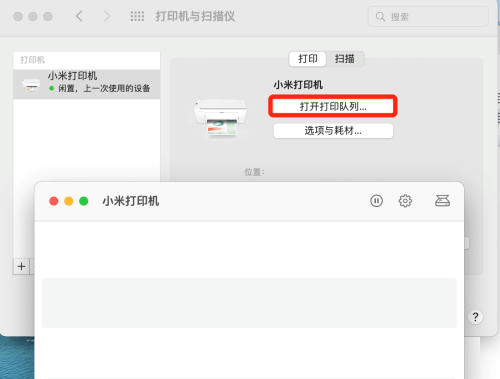Go forward in System Preferences

[107, 16]
